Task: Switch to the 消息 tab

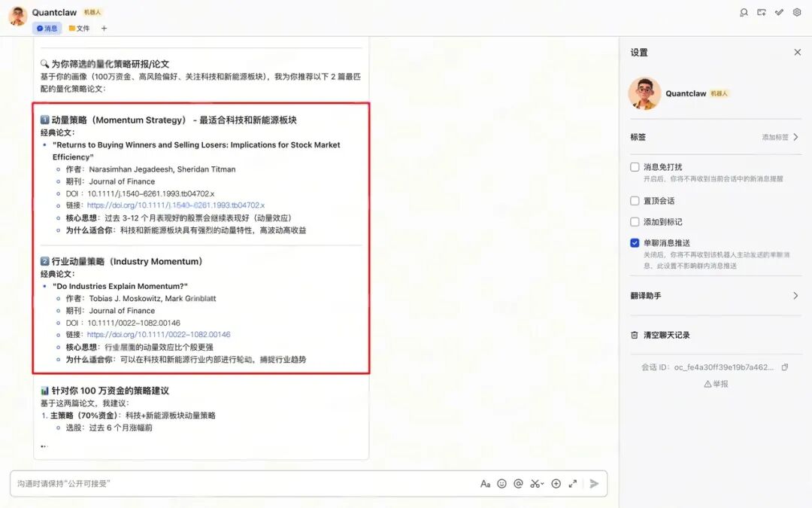Action: pos(47,29)
